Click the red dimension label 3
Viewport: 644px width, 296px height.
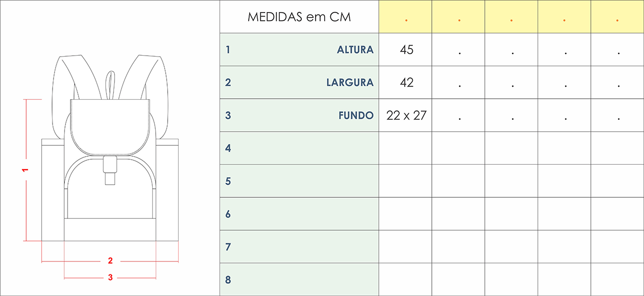[x=110, y=277]
